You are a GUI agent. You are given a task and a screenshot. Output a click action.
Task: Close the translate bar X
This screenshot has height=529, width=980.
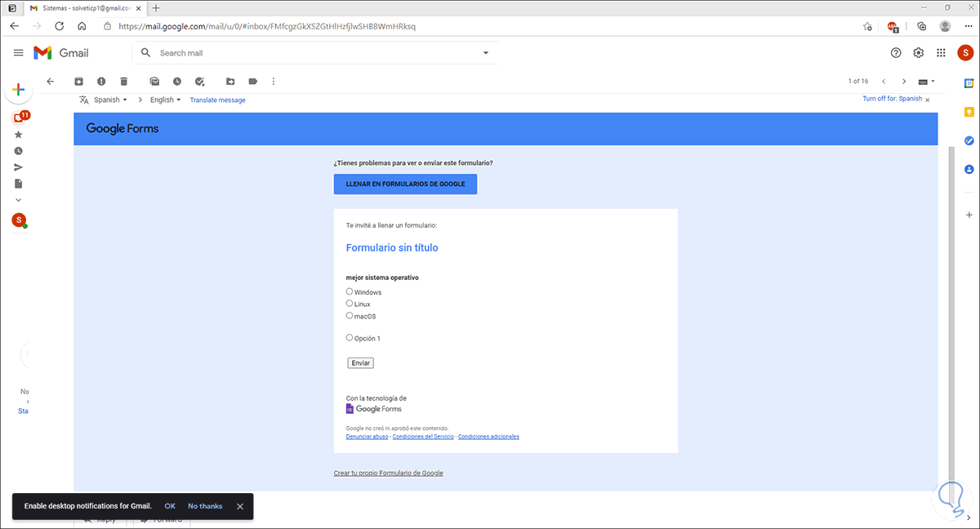[928, 100]
